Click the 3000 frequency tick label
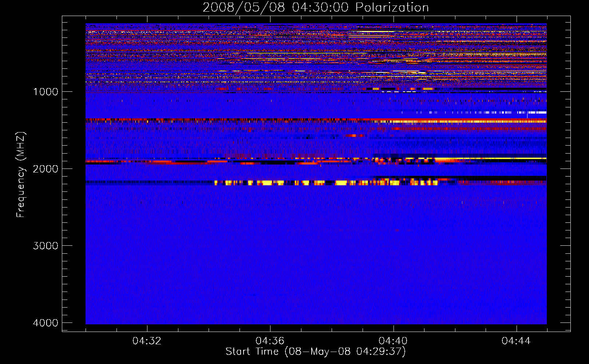Image resolution: width=589 pixels, height=364 pixels. click(46, 246)
